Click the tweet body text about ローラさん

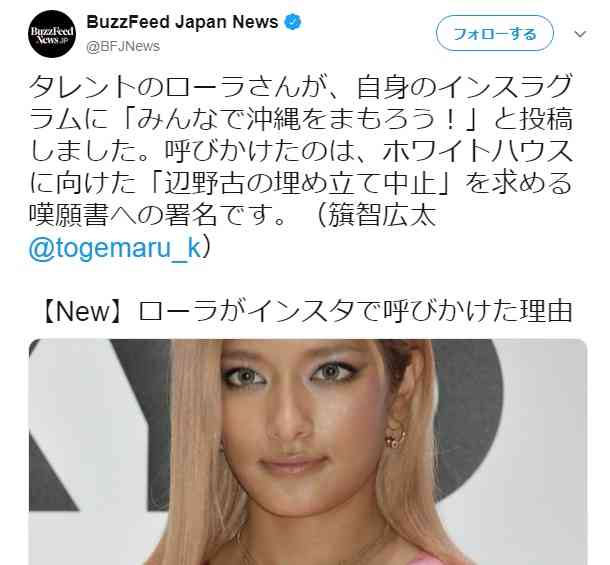coord(300,167)
